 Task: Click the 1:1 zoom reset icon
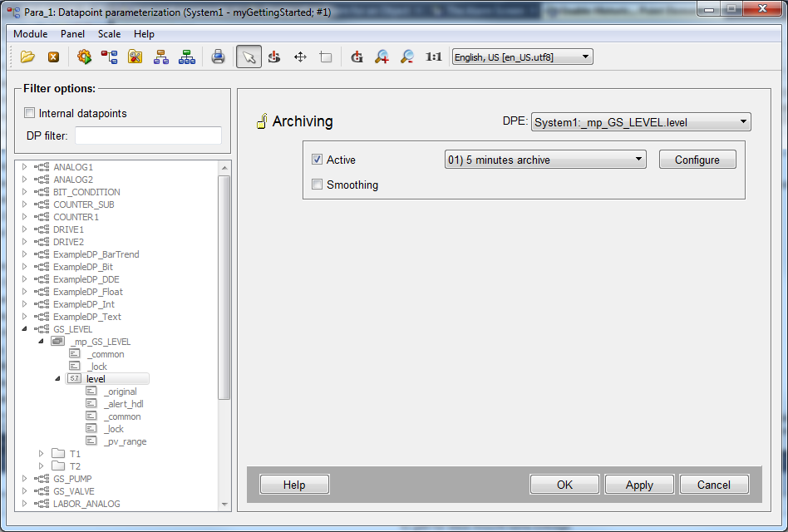tap(433, 57)
